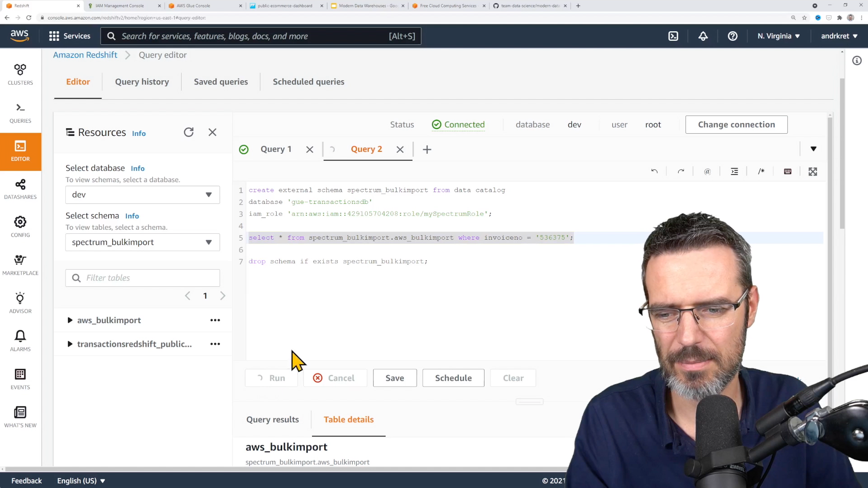868x488 pixels.
Task: Click the @ parameter icon in editor toolbar
Action: [707, 171]
